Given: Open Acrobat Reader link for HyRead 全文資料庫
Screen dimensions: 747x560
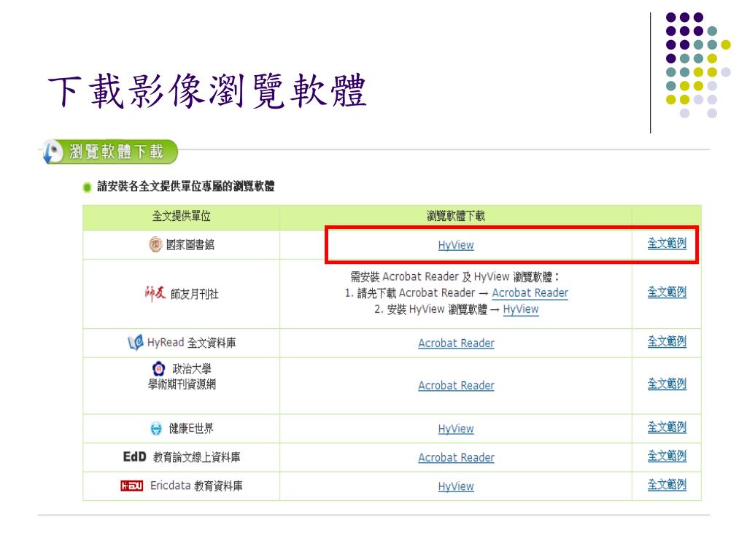Looking at the screenshot, I should [x=456, y=343].
